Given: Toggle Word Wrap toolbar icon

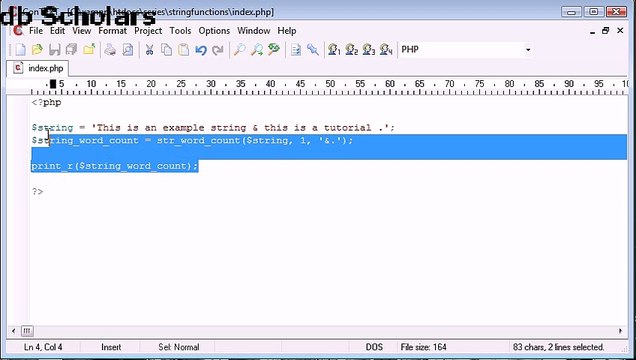Looking at the screenshot, I should pos(296,49).
